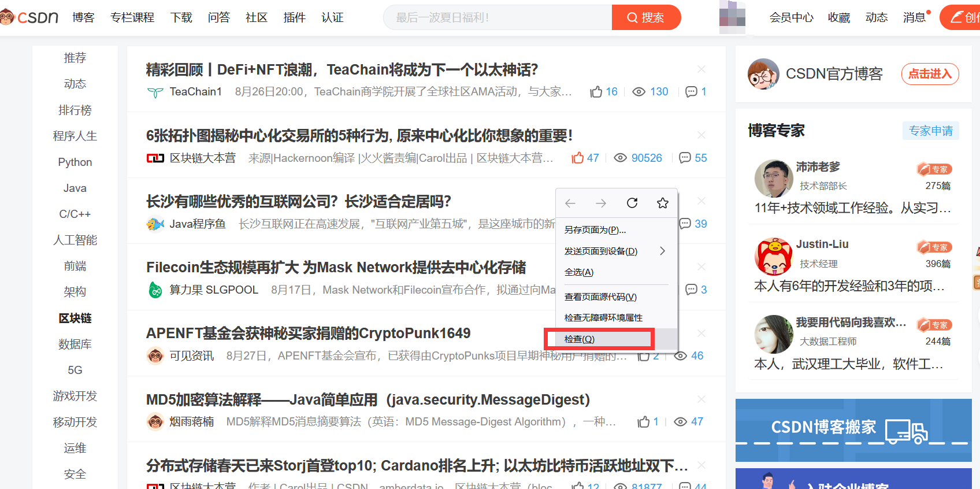Open article APENFT基金会获神秘买家捐赠

309,333
